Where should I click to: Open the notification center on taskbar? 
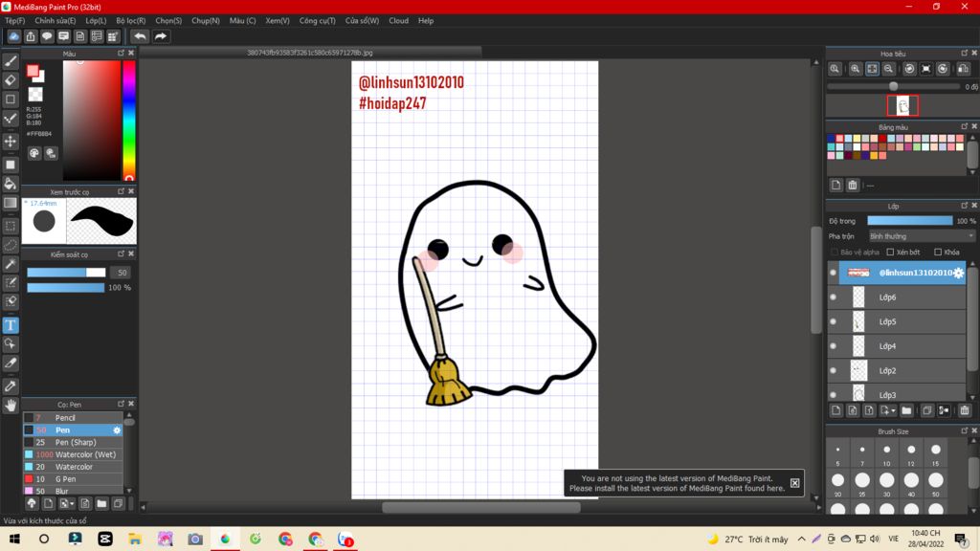961,539
